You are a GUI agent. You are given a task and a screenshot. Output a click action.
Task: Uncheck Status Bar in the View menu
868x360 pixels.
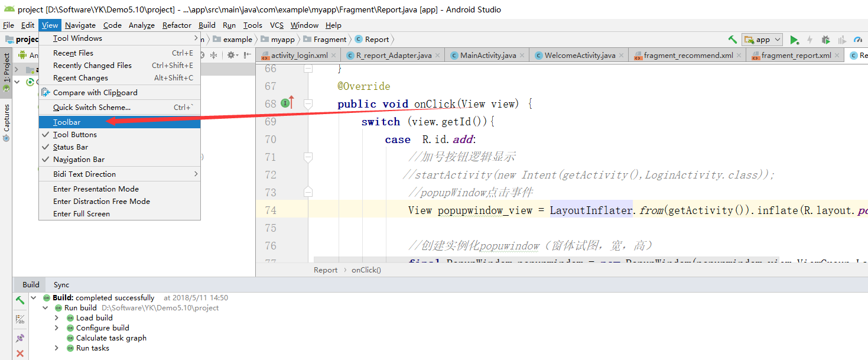point(119,147)
